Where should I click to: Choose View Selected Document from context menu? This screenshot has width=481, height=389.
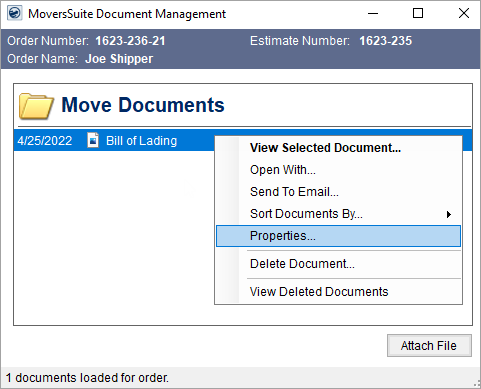point(338,148)
